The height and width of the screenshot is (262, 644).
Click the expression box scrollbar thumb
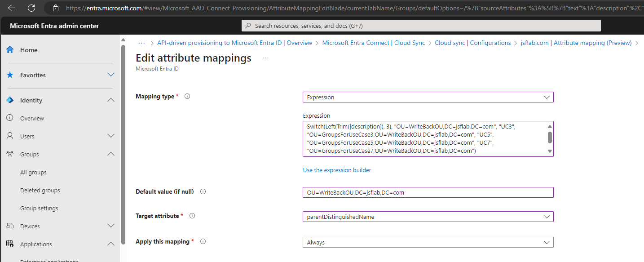(550, 137)
